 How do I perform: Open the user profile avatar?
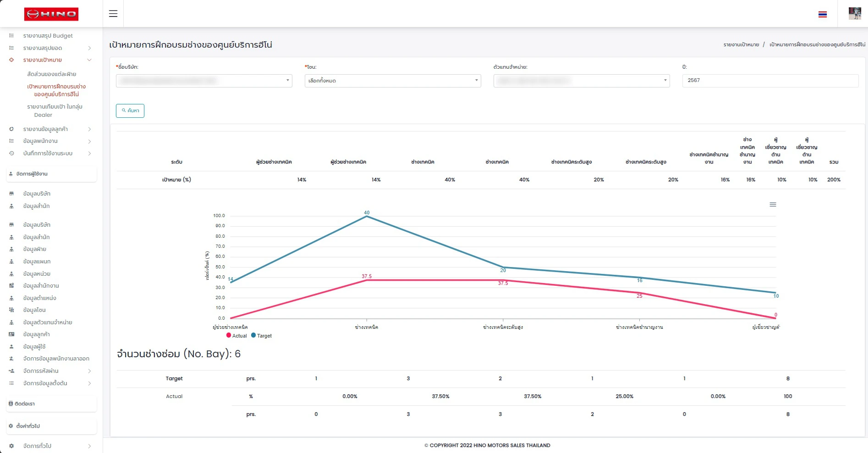click(x=855, y=14)
